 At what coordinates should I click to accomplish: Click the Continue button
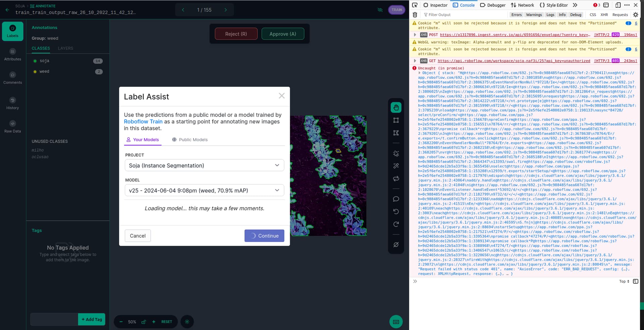[264, 236]
